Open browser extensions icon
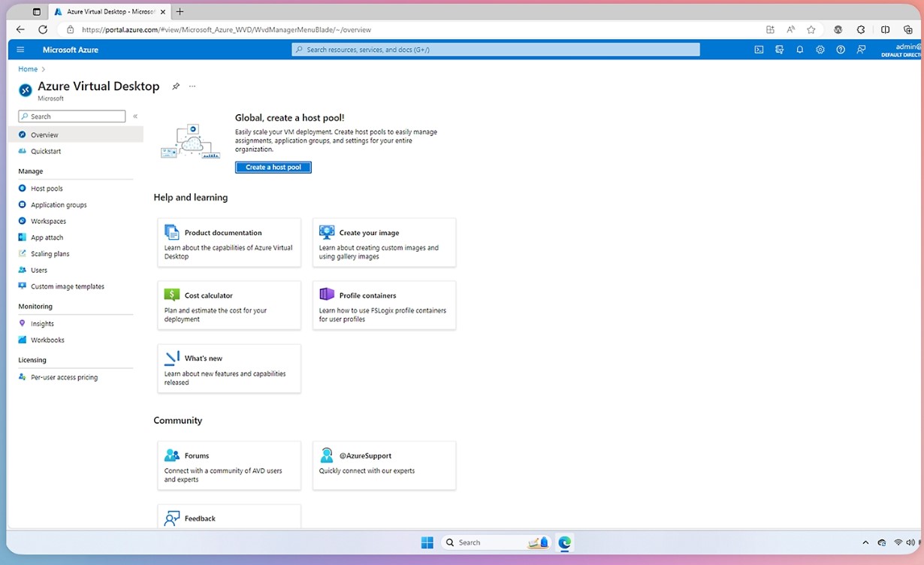This screenshot has width=924, height=565. pyautogui.click(x=861, y=29)
